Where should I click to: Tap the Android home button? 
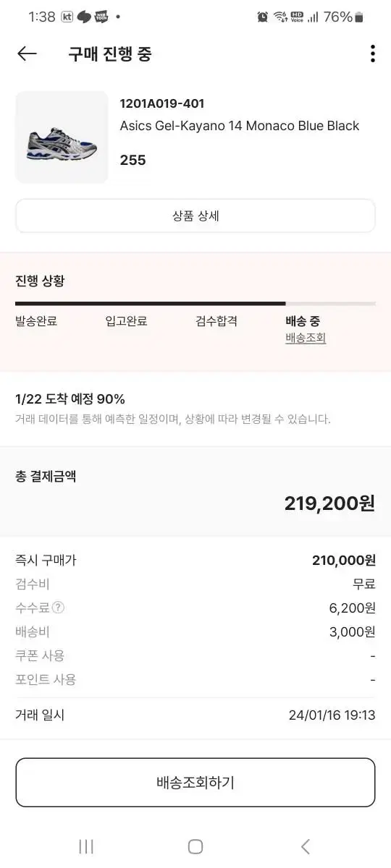tap(195, 846)
